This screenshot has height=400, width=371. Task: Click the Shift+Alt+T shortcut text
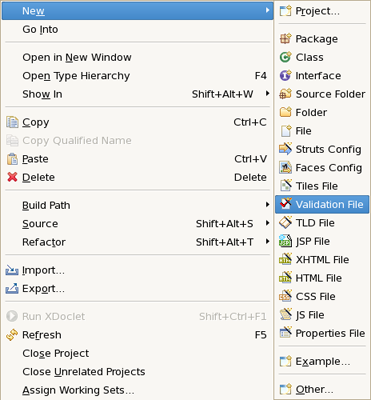(224, 242)
